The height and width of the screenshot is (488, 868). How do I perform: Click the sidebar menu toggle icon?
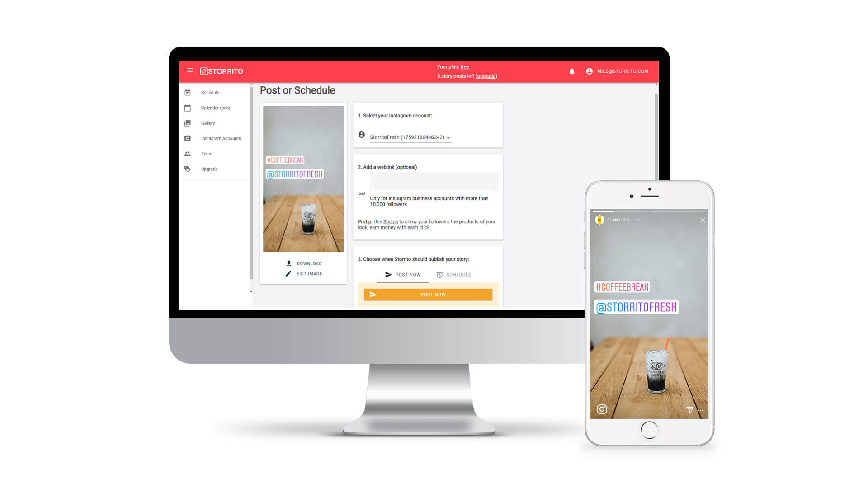189,71
